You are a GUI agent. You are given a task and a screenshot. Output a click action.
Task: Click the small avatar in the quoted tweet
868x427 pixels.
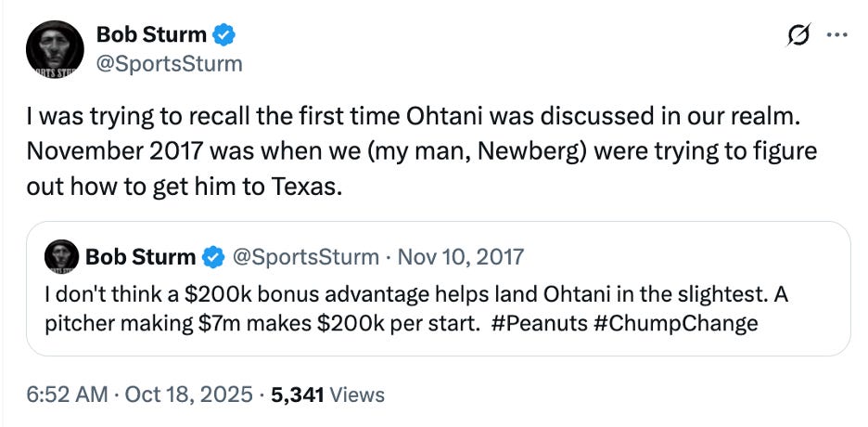tap(61, 256)
